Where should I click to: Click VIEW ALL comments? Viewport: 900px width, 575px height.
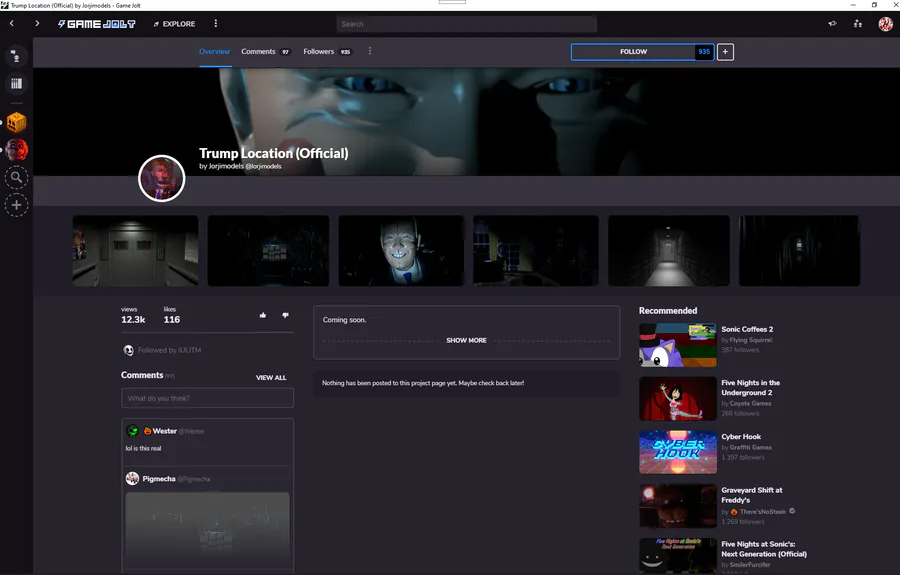pyautogui.click(x=271, y=378)
